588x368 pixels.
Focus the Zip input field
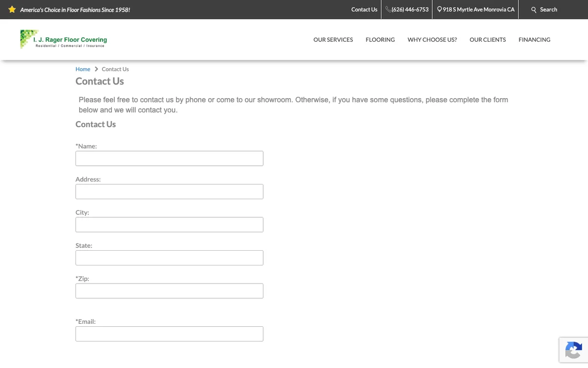pyautogui.click(x=170, y=291)
